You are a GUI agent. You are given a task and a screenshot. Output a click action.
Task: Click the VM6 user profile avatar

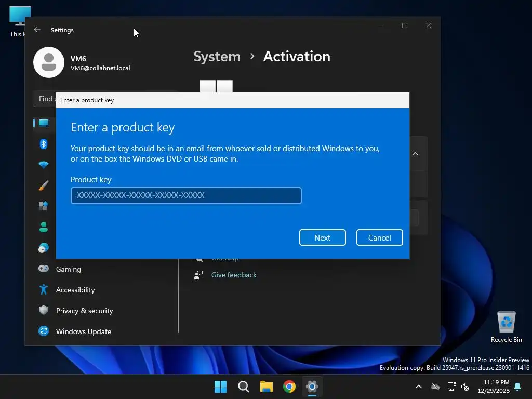pos(49,62)
